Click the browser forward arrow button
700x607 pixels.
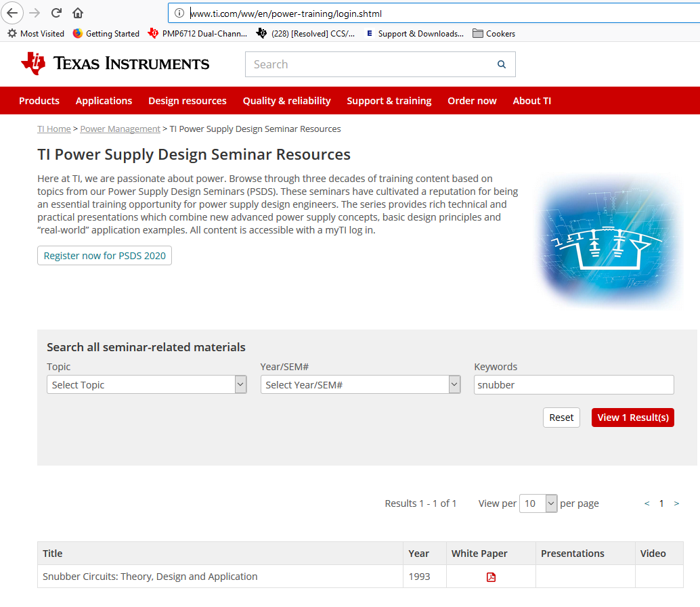click(x=35, y=12)
